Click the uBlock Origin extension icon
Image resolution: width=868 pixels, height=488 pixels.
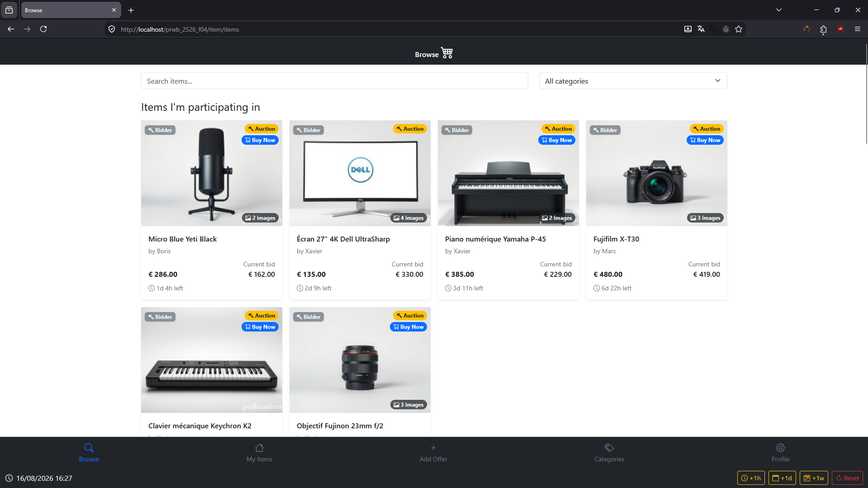pyautogui.click(x=840, y=29)
